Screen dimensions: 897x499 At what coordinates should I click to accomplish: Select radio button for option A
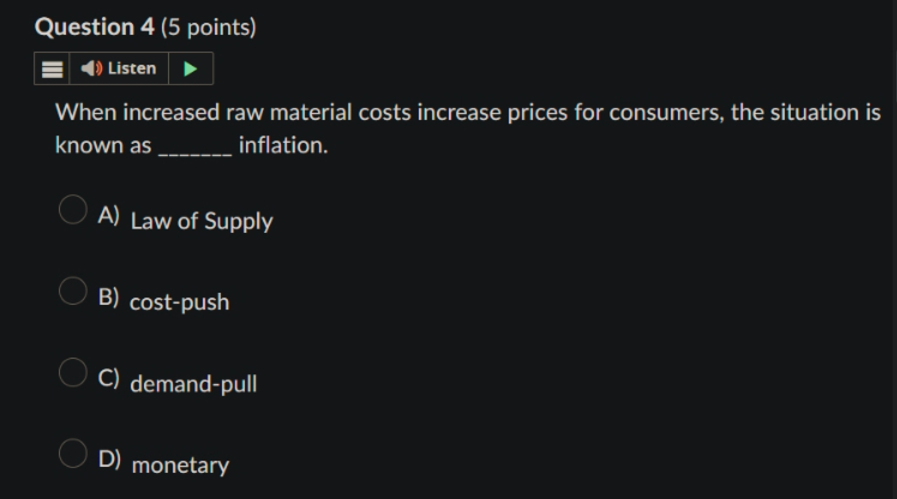73,209
